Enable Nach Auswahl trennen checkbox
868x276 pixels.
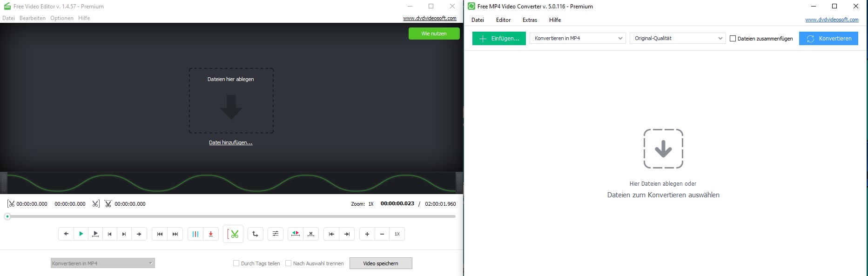click(x=288, y=263)
